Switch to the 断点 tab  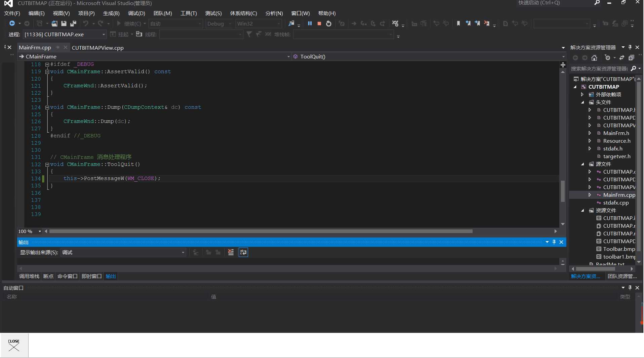point(48,276)
